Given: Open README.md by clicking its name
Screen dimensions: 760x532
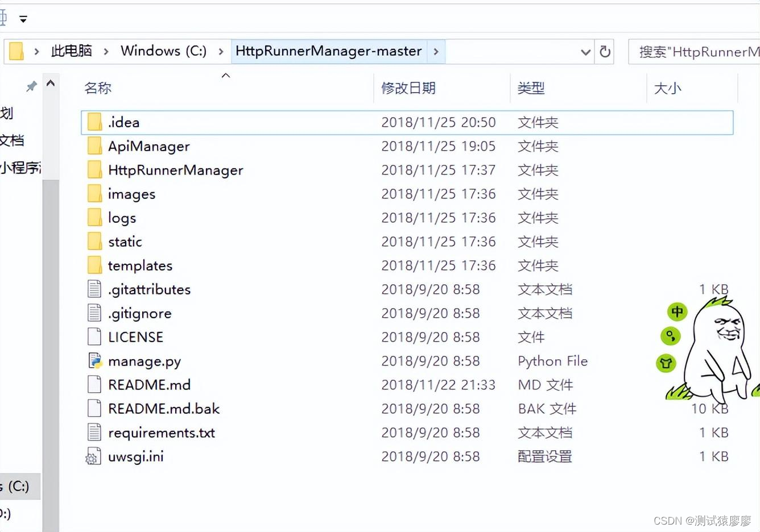Looking at the screenshot, I should pos(150,385).
